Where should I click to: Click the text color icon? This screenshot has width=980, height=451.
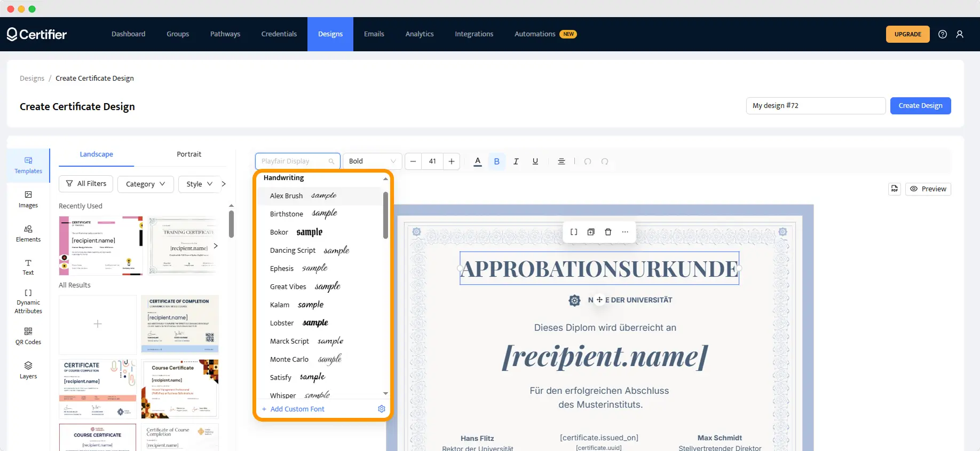478,161
